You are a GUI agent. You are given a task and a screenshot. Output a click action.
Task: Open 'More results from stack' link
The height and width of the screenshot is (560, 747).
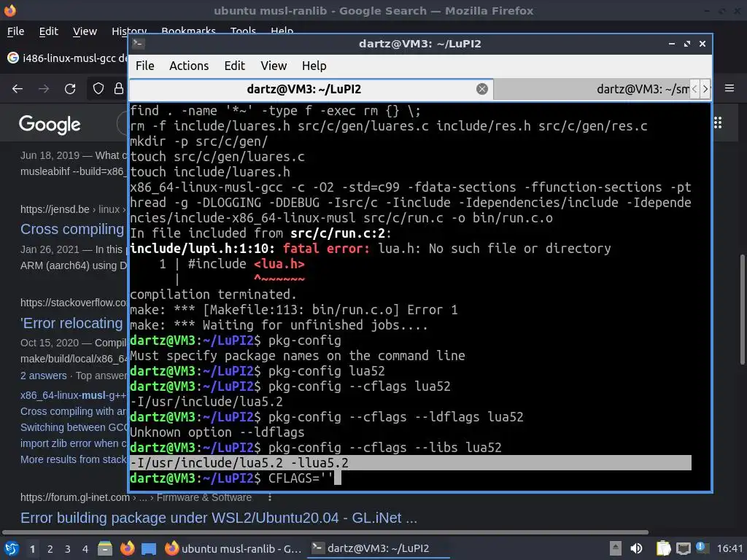[x=74, y=459]
